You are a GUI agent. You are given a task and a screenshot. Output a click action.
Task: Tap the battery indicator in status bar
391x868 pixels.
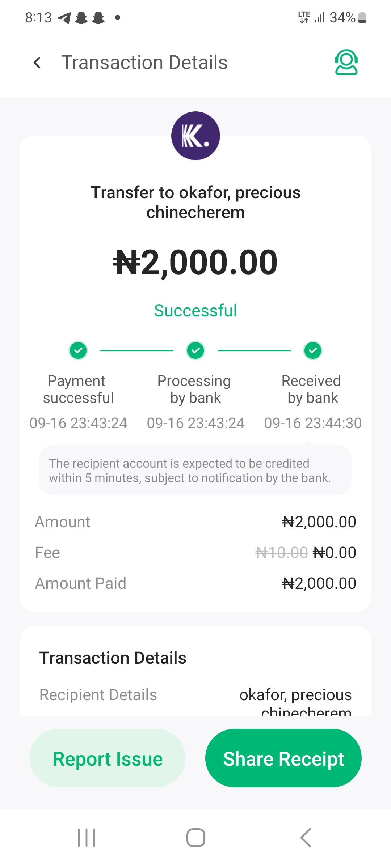(362, 17)
